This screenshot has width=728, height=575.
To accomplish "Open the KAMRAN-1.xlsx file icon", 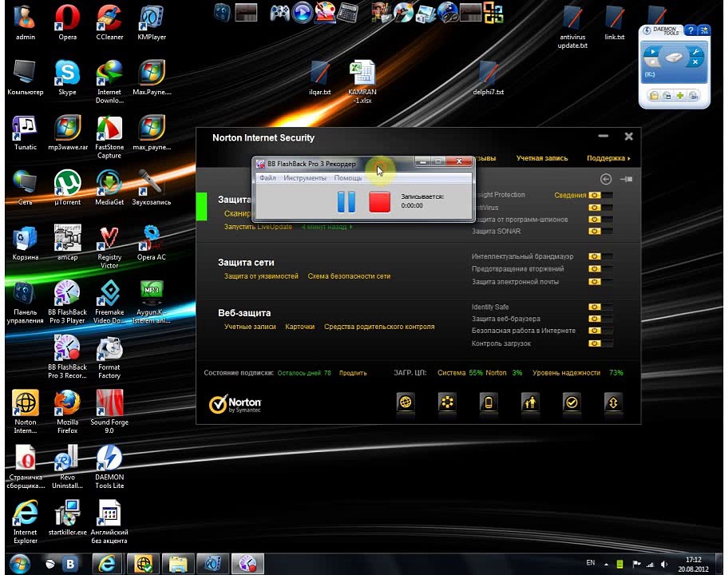I will pyautogui.click(x=362, y=81).
